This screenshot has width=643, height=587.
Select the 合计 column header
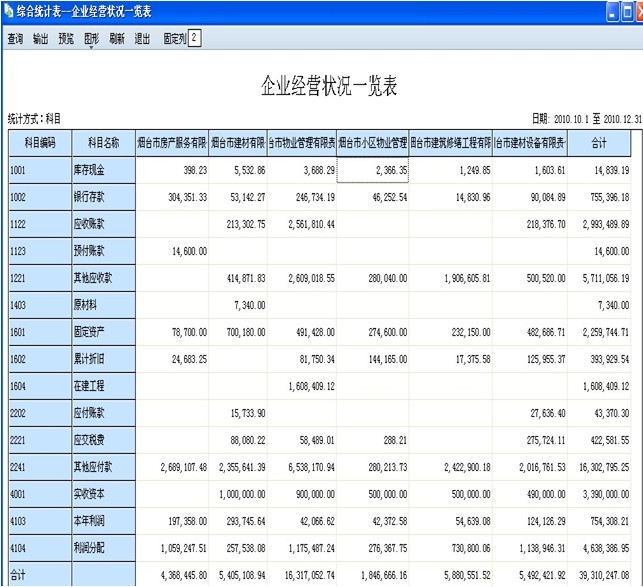[x=599, y=143]
